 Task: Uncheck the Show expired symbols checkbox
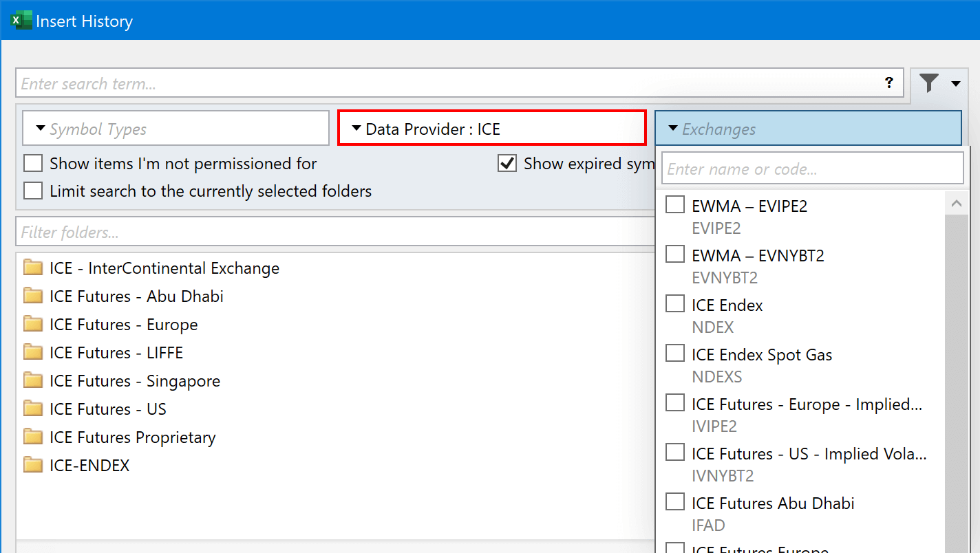[507, 164]
